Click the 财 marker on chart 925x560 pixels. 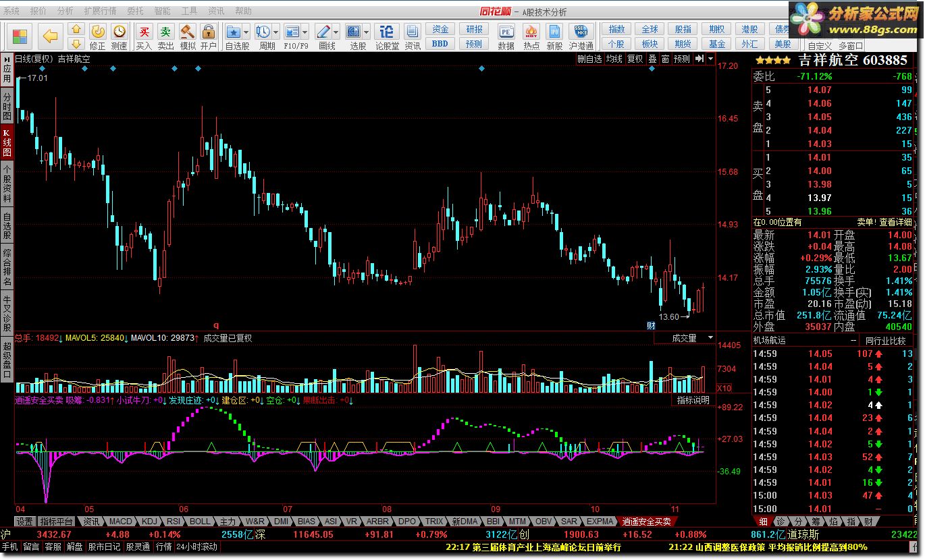651,326
